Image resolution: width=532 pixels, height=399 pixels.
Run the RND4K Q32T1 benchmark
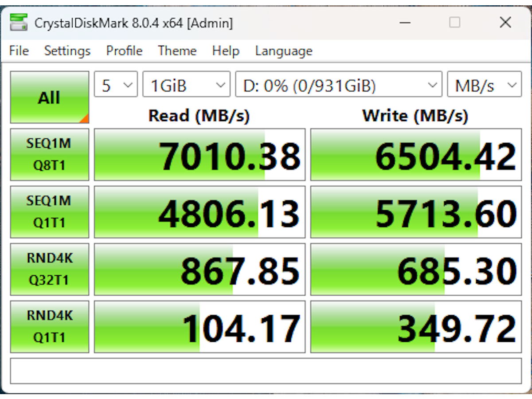pyautogui.click(x=49, y=269)
